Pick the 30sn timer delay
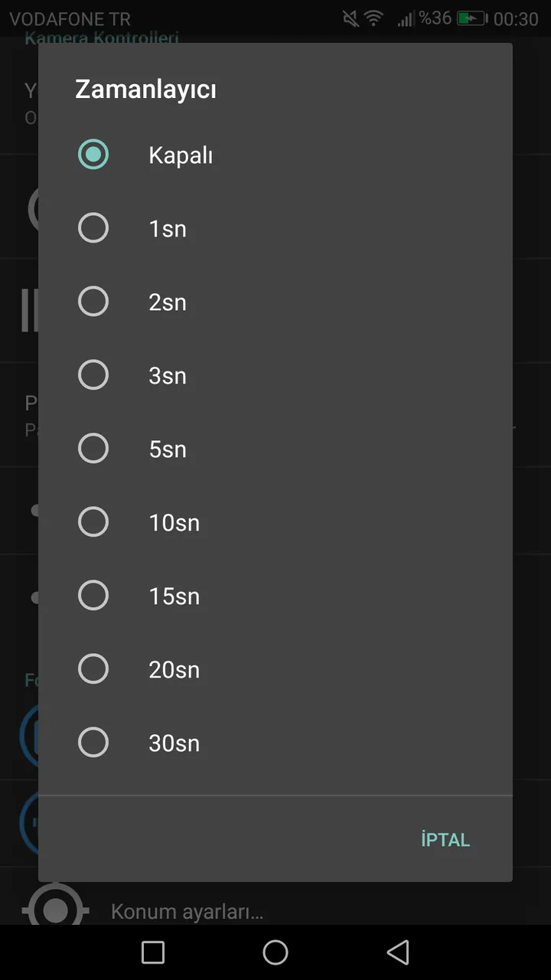 (275, 743)
